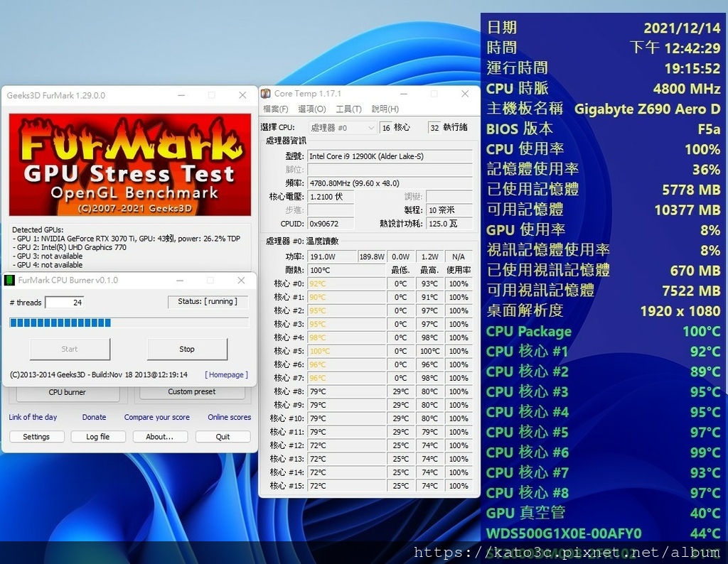The image size is (728, 564).
Task: Click the 100°C 耐熱 Tj. Max value
Action: point(346,270)
